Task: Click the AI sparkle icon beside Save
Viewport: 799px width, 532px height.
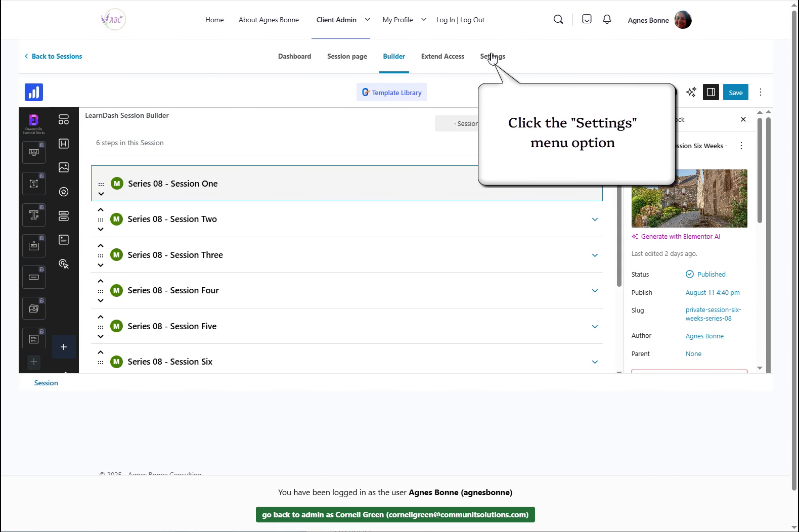Action: [x=691, y=92]
